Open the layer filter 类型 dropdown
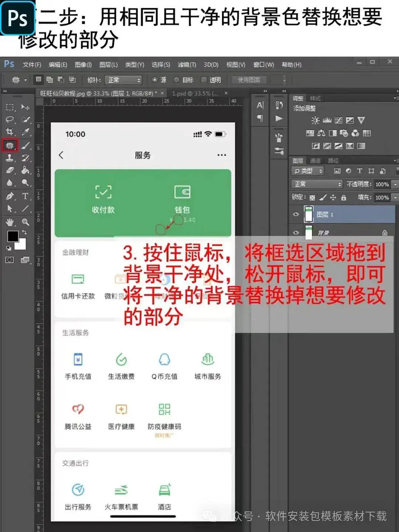399x532 pixels. 307,171
